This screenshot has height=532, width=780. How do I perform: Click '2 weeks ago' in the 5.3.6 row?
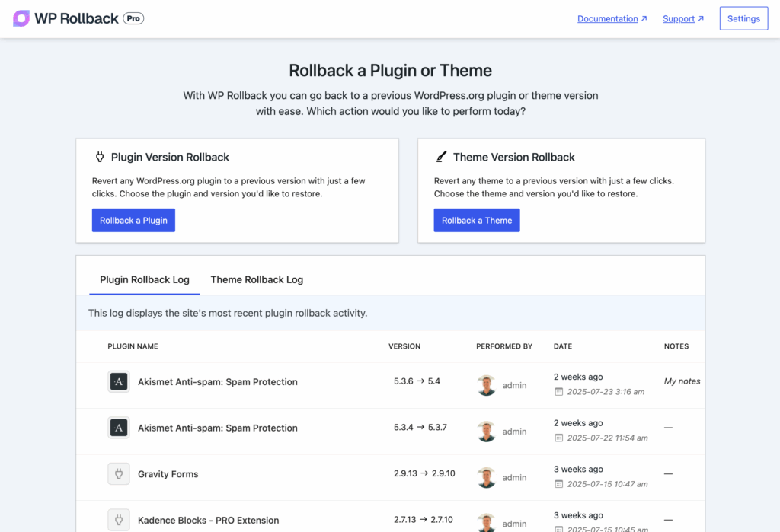coord(578,377)
